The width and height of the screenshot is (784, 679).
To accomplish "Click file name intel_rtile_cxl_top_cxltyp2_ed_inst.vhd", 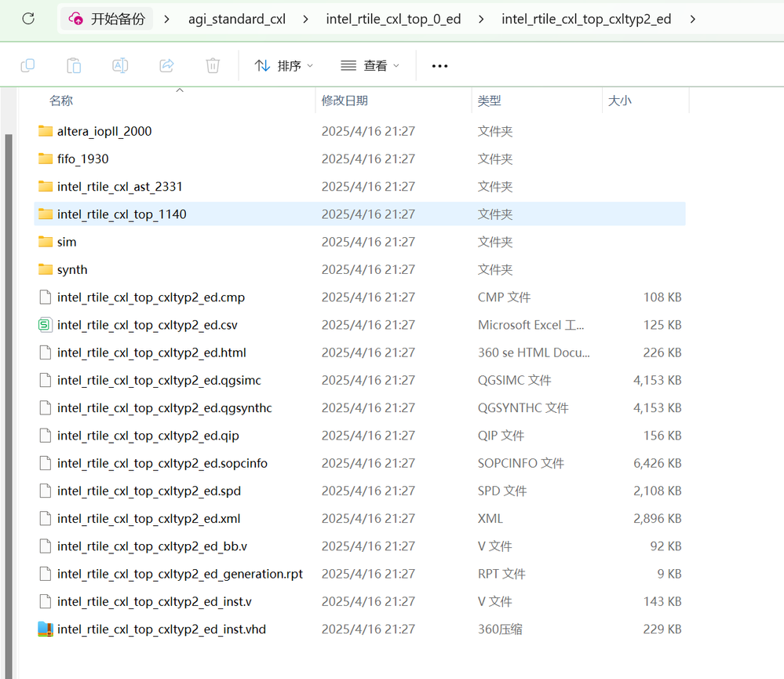I will point(162,630).
